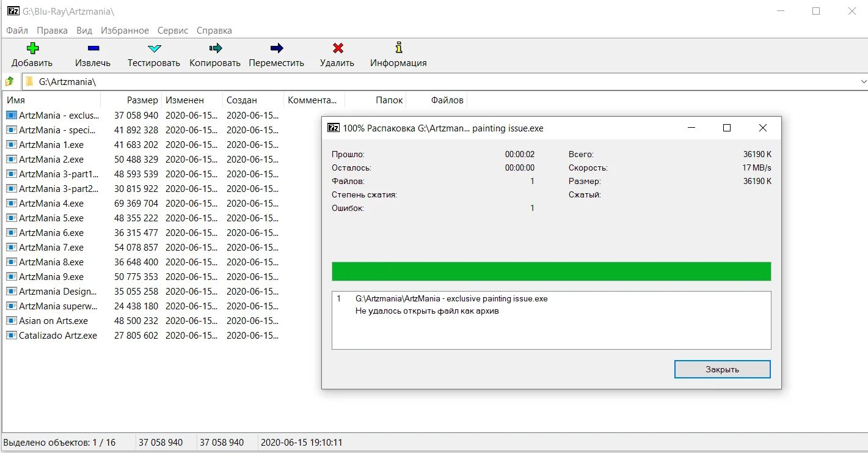
Task: Click file icon of Catalizado Artz.exe
Action: click(x=12, y=335)
